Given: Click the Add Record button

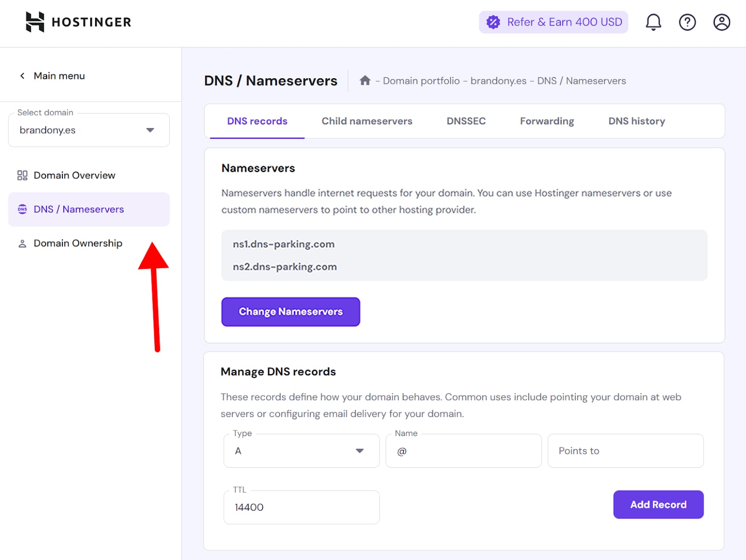Looking at the screenshot, I should (x=658, y=505).
